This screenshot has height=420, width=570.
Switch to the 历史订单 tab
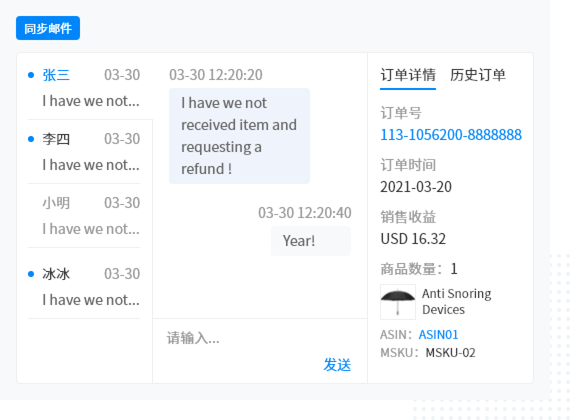tap(478, 75)
